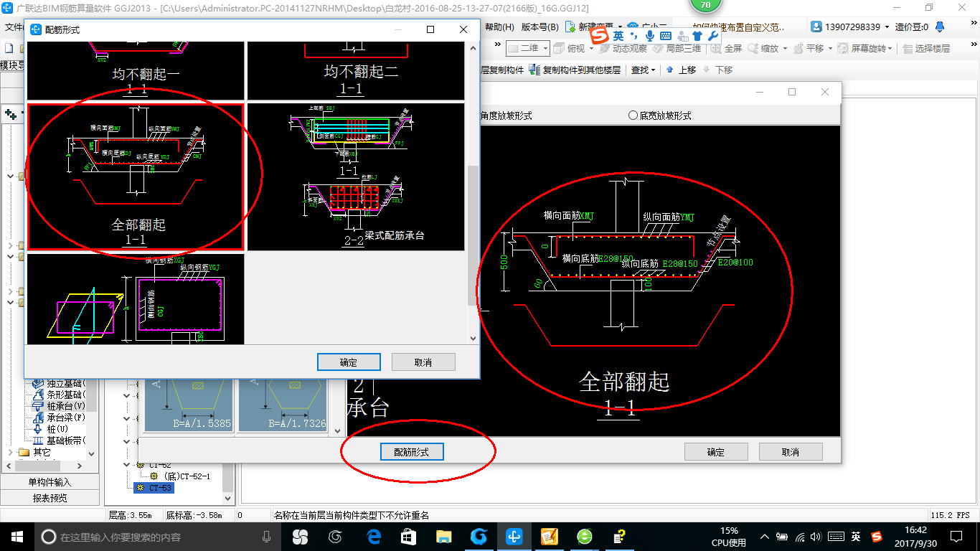Image resolution: width=980 pixels, height=551 pixels.
Task: Click the 局部三维 icon
Action: (659, 48)
